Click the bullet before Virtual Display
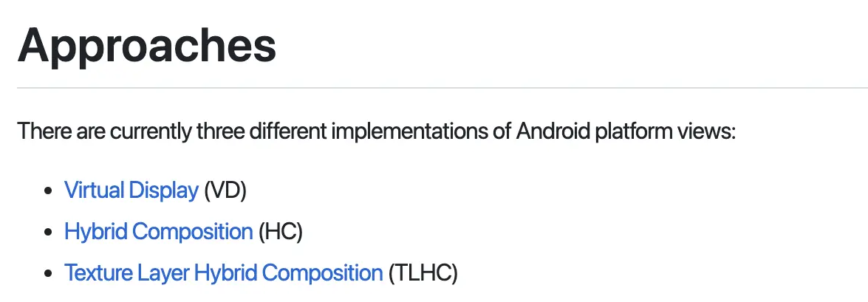Screen dimensions: 868x302 [48, 191]
